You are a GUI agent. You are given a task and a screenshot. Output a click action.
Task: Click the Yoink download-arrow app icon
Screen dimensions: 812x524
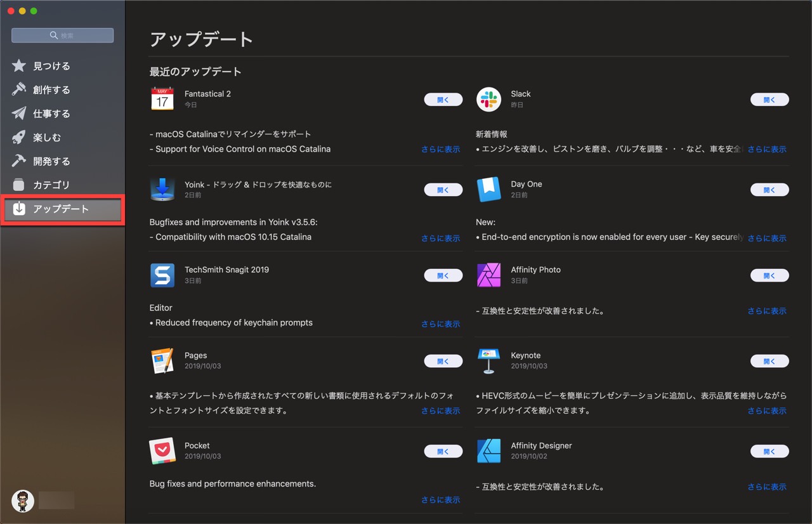tap(162, 189)
